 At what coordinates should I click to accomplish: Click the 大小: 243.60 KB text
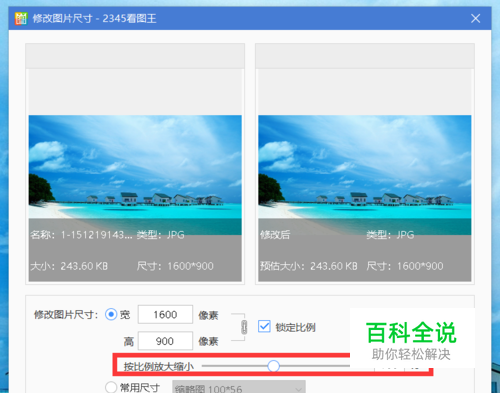(69, 266)
